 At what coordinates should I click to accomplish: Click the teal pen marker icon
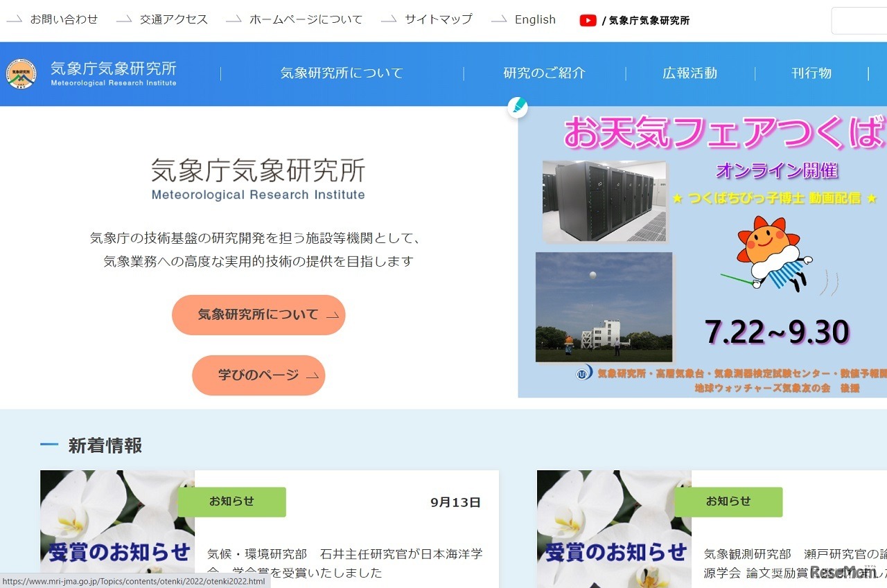[x=518, y=107]
